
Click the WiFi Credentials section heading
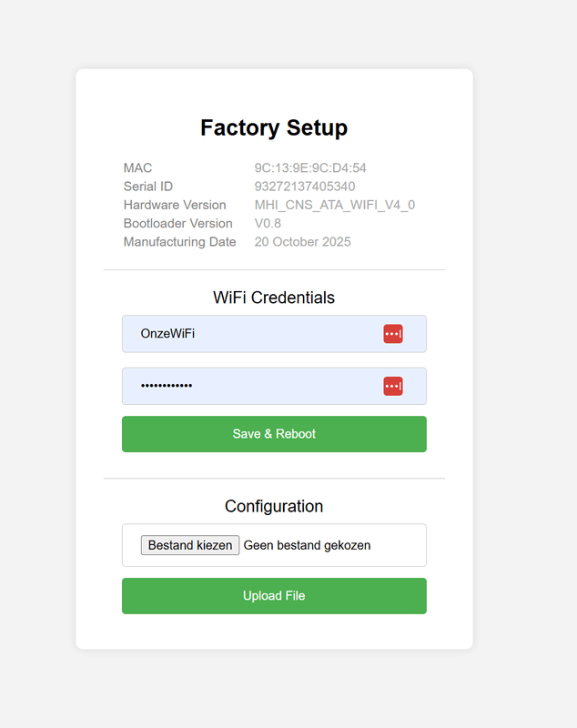[x=274, y=298]
